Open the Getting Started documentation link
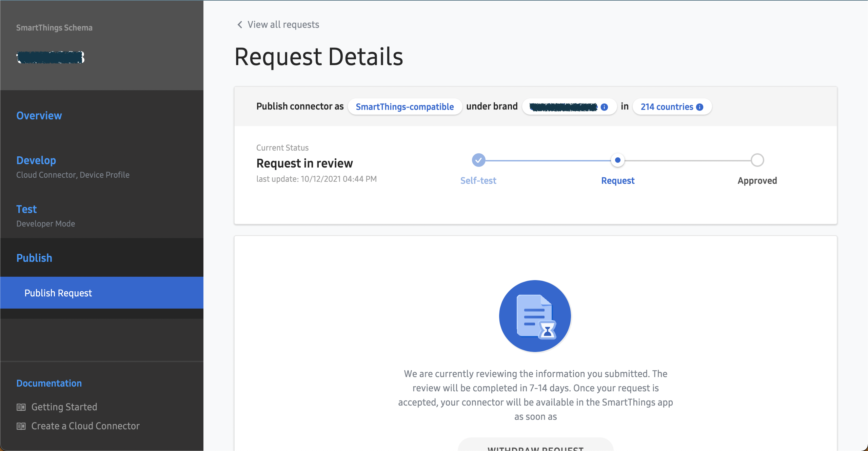The height and width of the screenshot is (451, 868). (64, 407)
